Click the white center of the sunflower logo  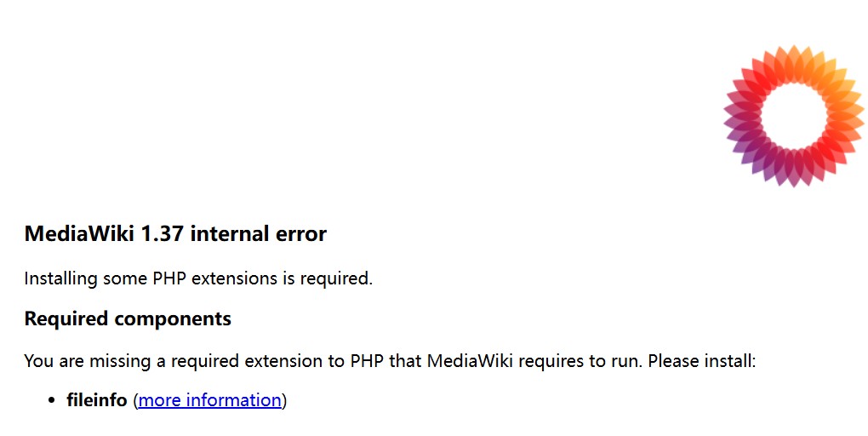point(794,117)
